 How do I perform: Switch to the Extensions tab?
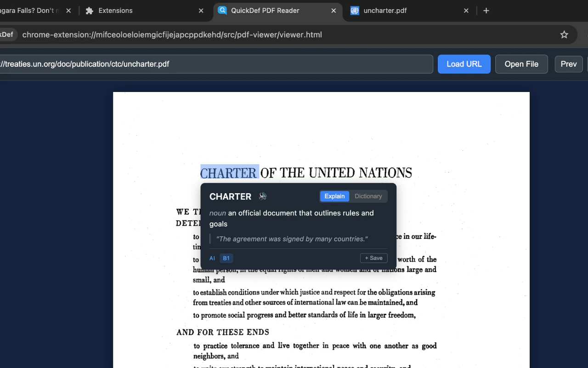coord(146,11)
